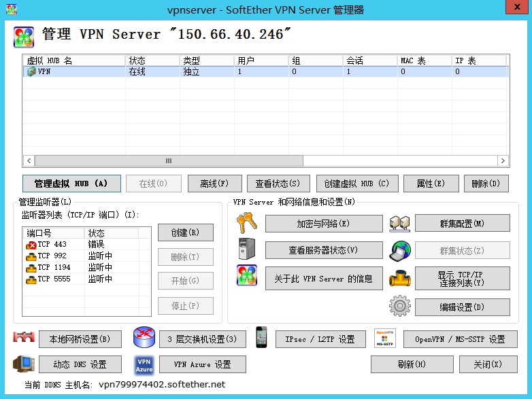Click the hub list scrollbar left arrow

coord(29,160)
